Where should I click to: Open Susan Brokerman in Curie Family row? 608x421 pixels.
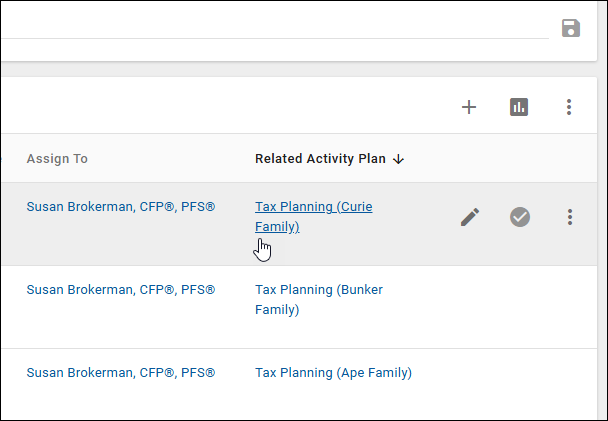click(x=120, y=207)
